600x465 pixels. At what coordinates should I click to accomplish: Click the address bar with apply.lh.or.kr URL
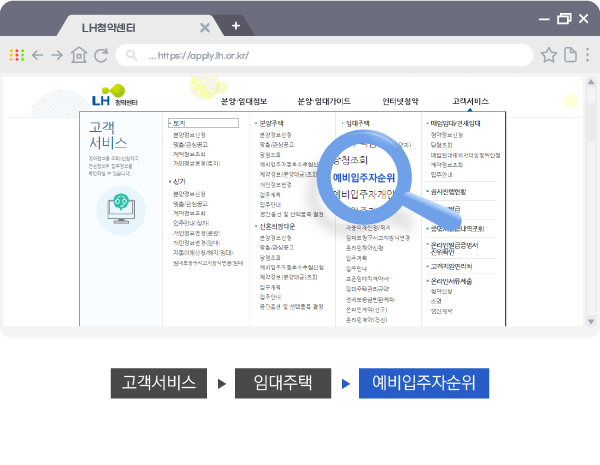click(324, 55)
